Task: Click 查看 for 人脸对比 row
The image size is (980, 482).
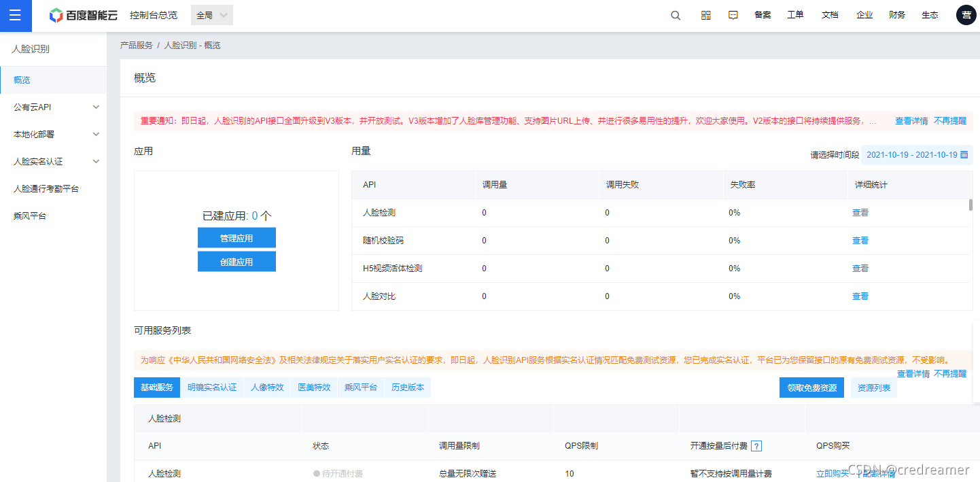Action: click(860, 296)
